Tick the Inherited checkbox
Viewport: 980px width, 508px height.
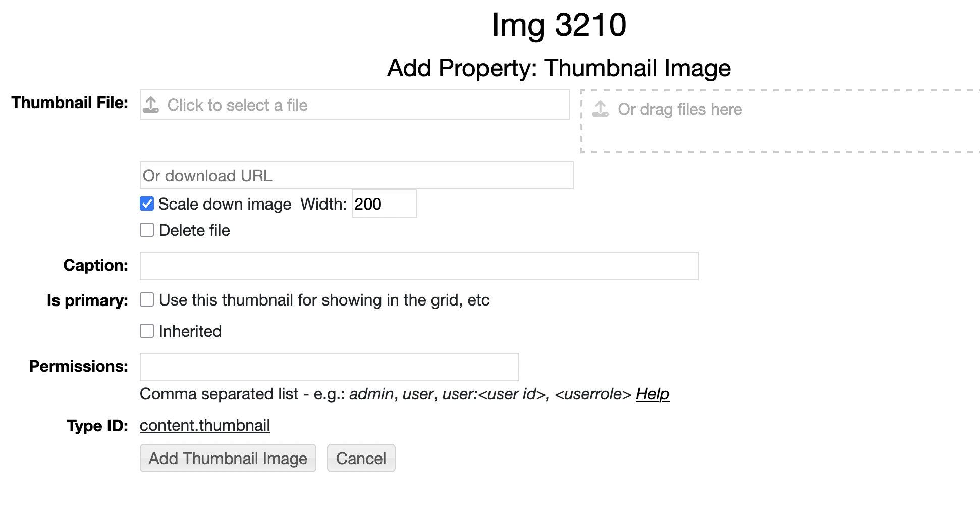[147, 331]
